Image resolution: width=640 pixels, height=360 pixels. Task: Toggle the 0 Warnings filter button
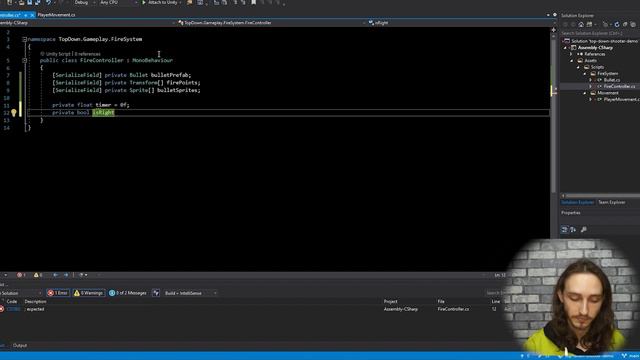point(88,293)
